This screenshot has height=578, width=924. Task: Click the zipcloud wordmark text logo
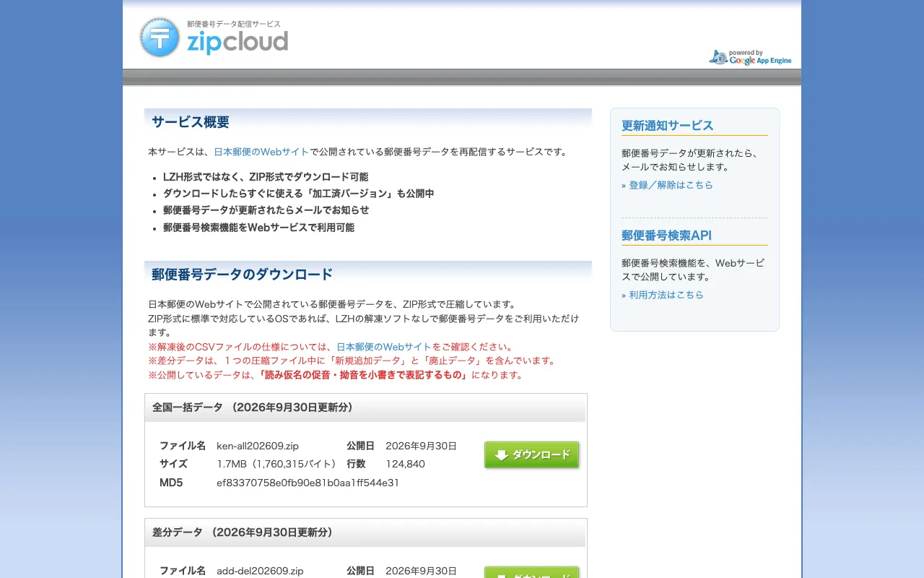[x=237, y=42]
